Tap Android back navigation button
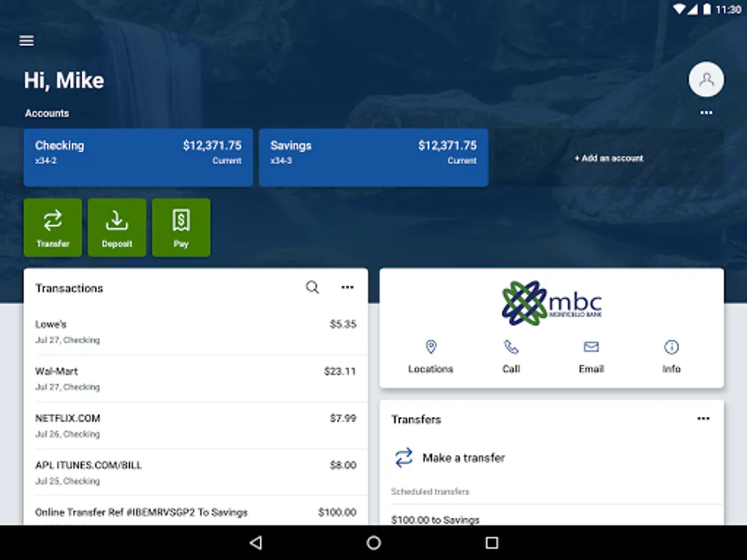 [x=255, y=543]
